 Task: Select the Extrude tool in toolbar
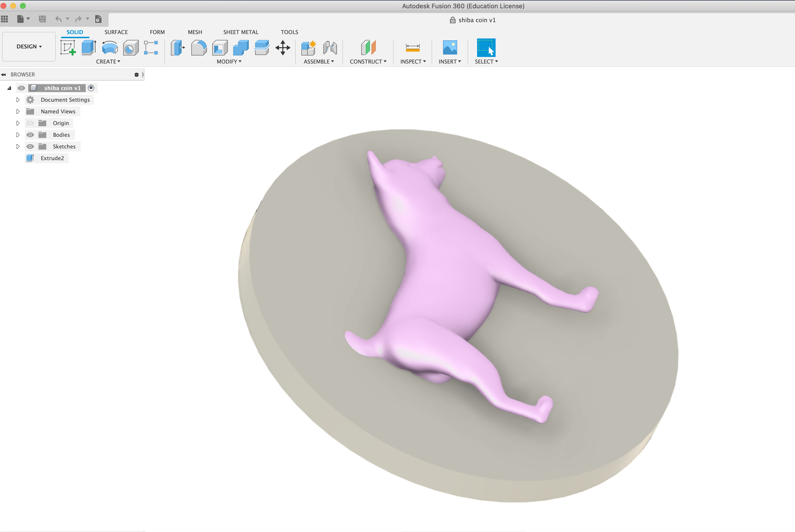coord(89,47)
